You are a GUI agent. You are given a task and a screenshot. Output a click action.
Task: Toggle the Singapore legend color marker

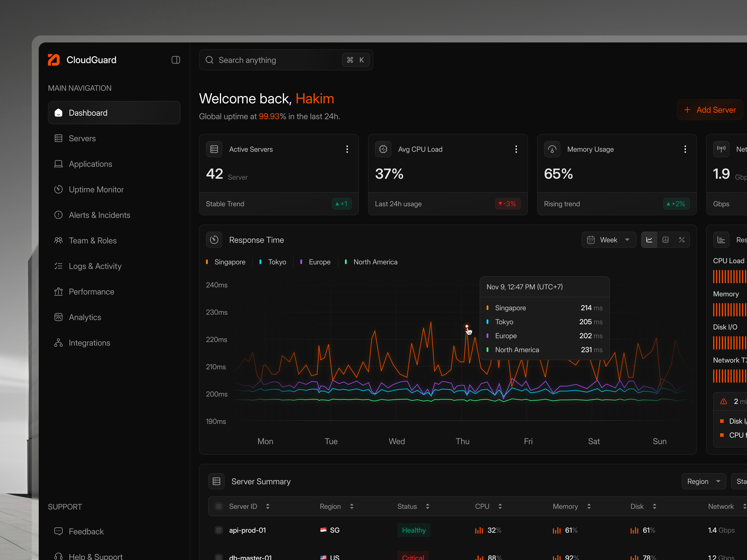pyautogui.click(x=207, y=262)
